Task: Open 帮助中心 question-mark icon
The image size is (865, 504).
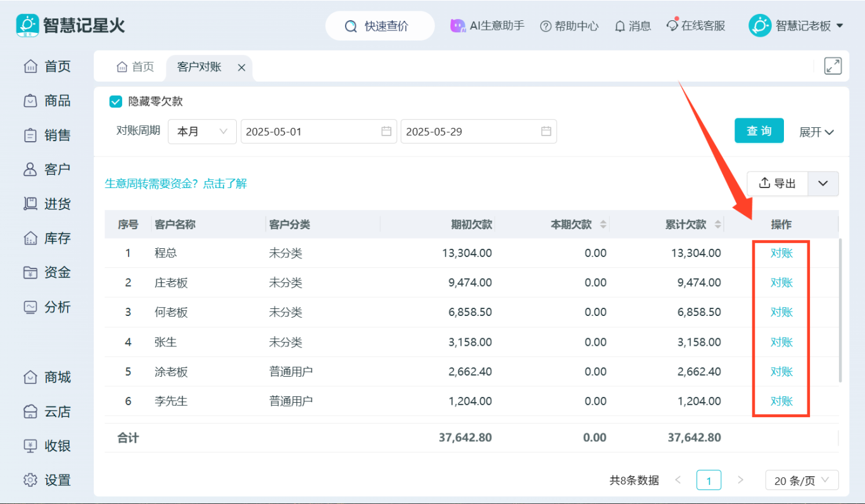Action: (546, 27)
